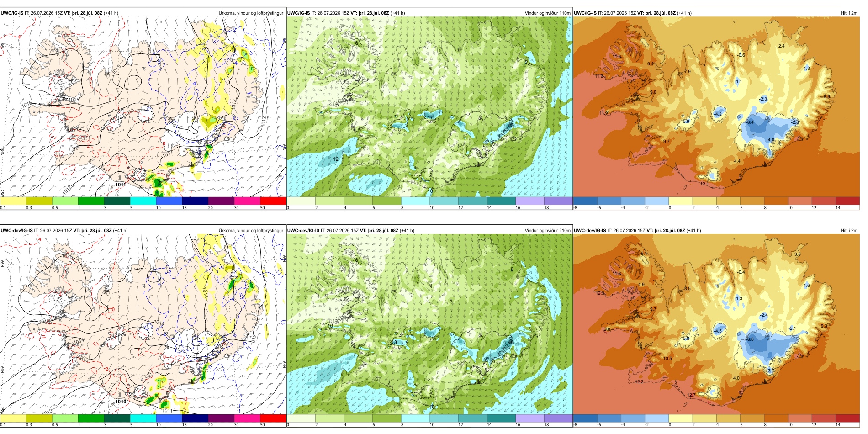The height and width of the screenshot is (434, 868).
Task: Click 'Vindur og hviður í 10m' title in UWC-dev panel
Action: (547, 231)
